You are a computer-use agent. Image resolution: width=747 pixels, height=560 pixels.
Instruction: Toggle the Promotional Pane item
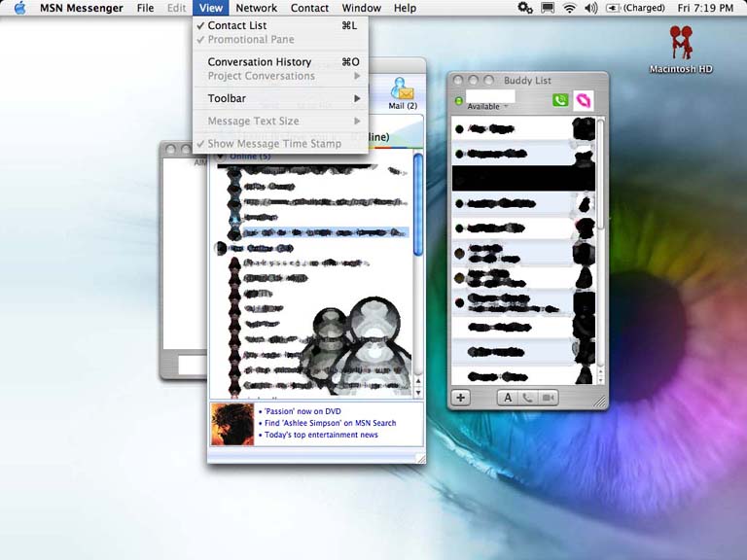click(280, 40)
